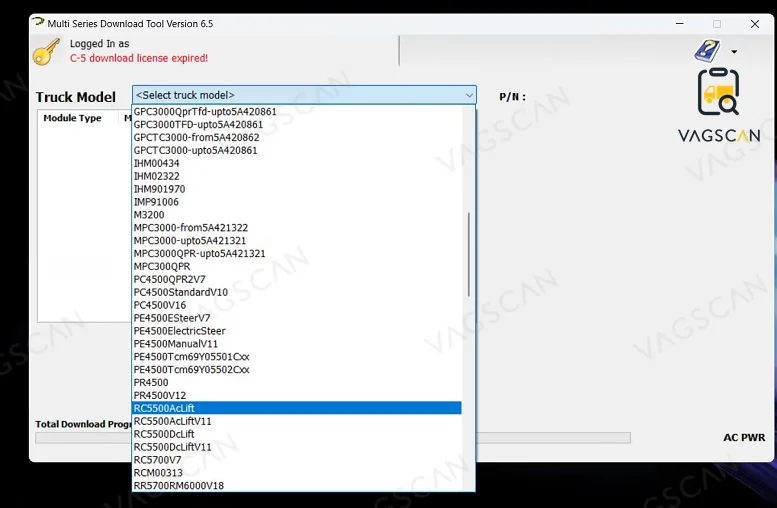Select the highlighted RC5500AcLift entry
The image size is (777, 508).
click(297, 408)
